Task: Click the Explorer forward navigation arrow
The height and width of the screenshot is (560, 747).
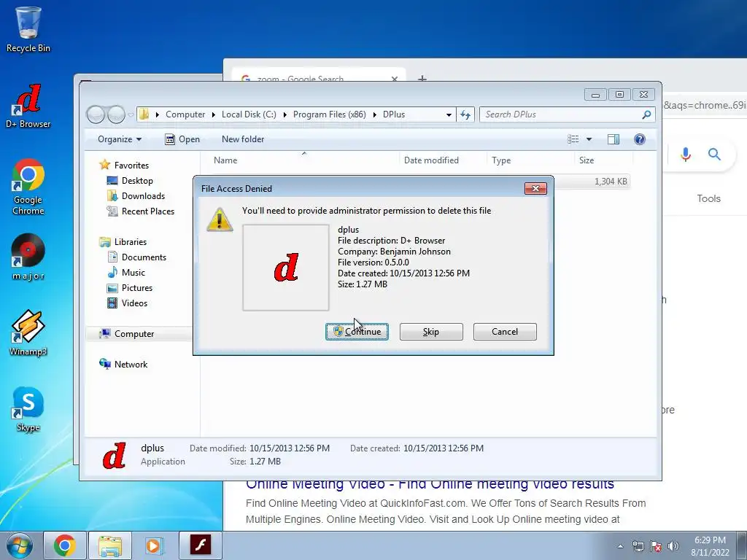Action: (116, 114)
